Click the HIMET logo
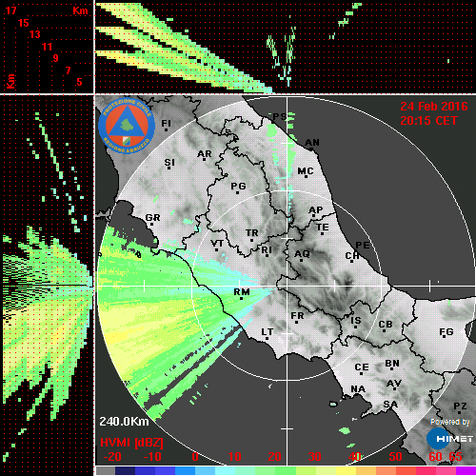The image size is (476, 476). [x=449, y=439]
